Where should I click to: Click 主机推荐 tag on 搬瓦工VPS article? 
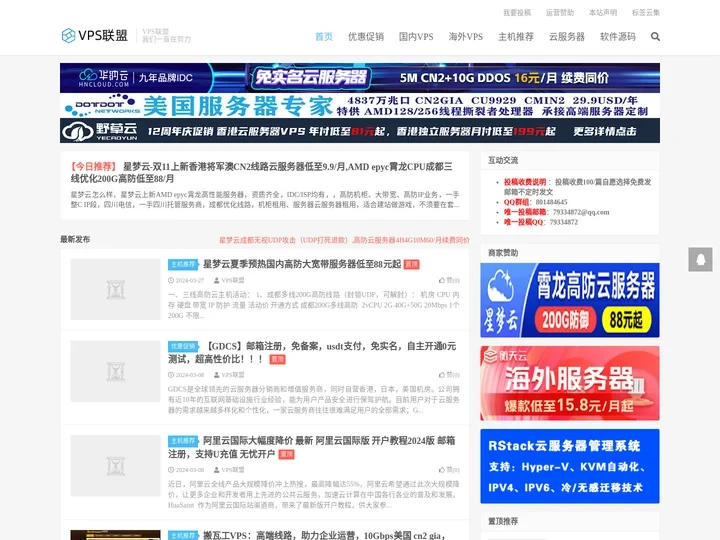click(x=183, y=535)
